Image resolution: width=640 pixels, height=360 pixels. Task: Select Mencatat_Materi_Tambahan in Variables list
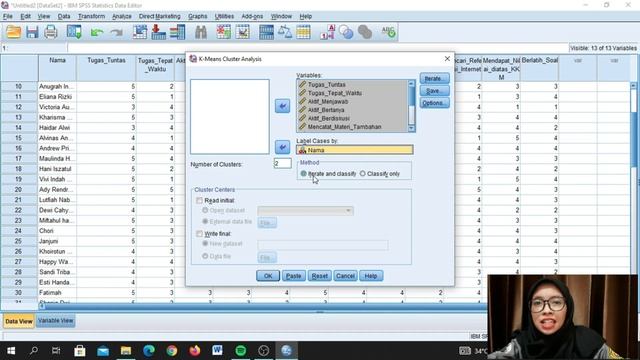tap(344, 127)
